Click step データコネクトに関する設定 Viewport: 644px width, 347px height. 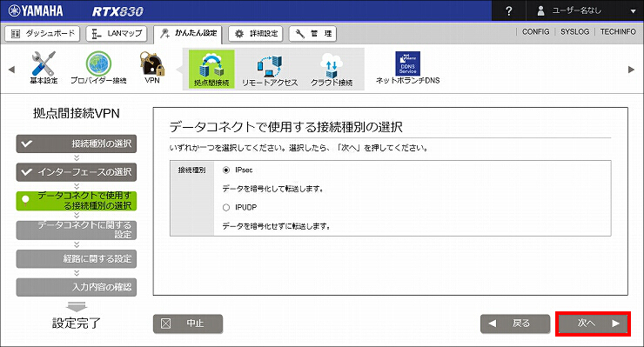[x=77, y=230]
